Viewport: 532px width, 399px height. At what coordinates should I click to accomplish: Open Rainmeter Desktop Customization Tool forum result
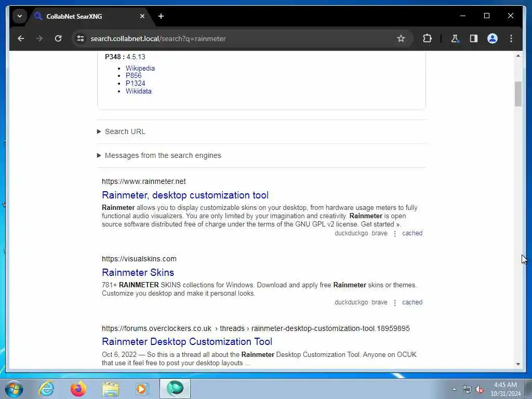(x=187, y=342)
